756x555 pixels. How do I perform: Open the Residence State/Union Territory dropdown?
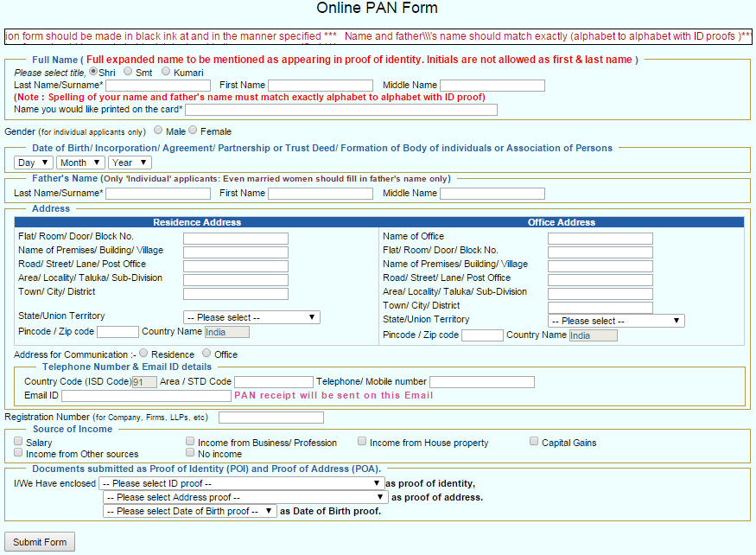[251, 317]
